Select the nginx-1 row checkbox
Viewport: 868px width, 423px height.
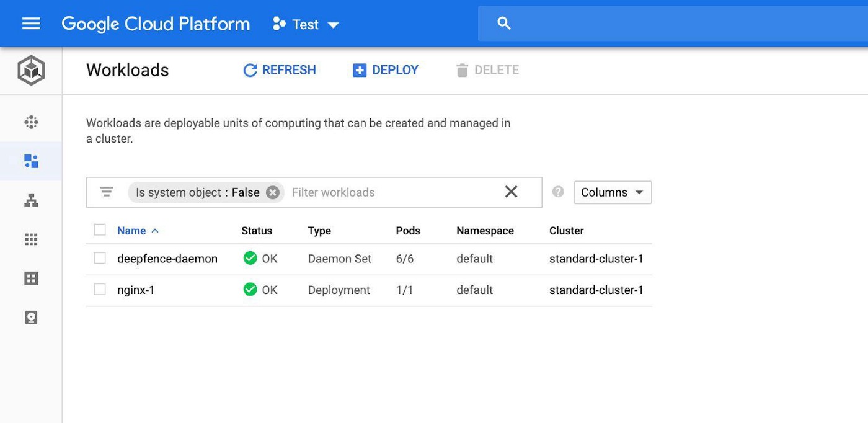click(99, 290)
